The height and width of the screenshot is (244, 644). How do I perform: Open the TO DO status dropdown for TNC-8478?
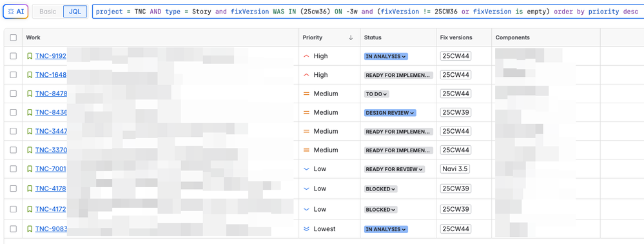tap(376, 94)
